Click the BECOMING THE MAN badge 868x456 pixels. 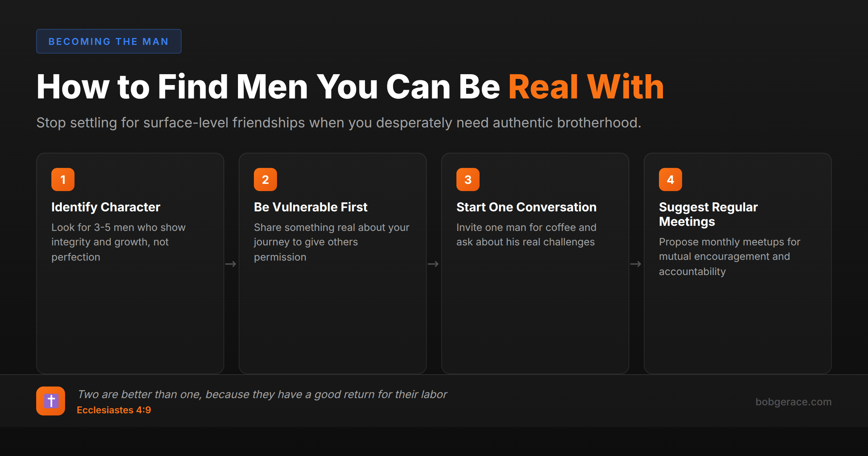point(109,41)
